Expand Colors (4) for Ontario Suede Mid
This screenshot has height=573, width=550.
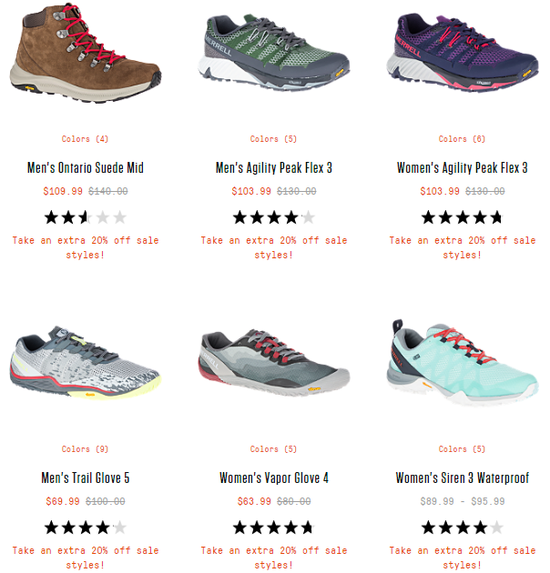[85, 139]
